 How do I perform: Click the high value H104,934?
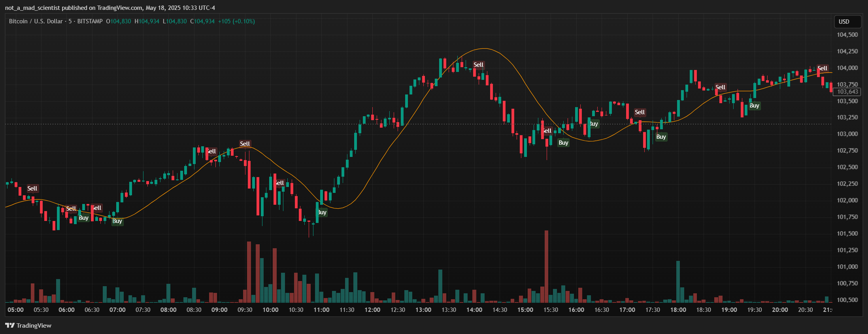tap(147, 21)
